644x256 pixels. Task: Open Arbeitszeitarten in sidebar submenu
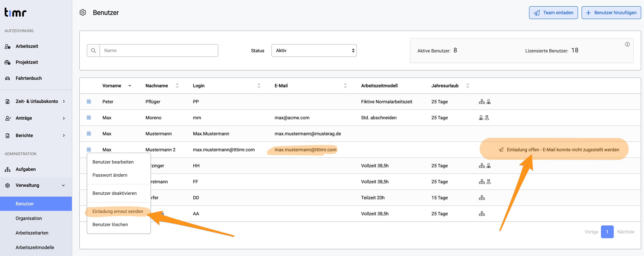point(36,233)
